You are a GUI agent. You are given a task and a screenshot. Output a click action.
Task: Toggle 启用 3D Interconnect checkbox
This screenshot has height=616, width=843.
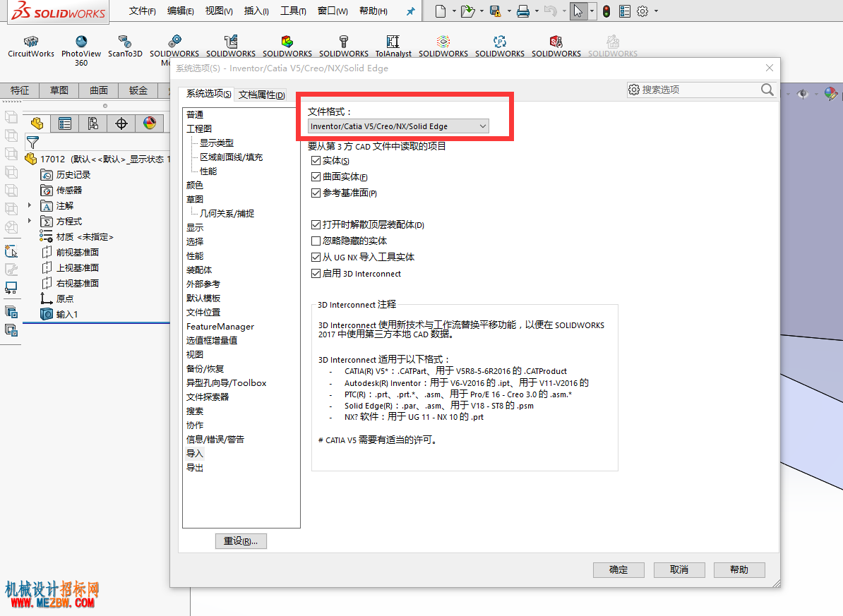pyautogui.click(x=316, y=274)
